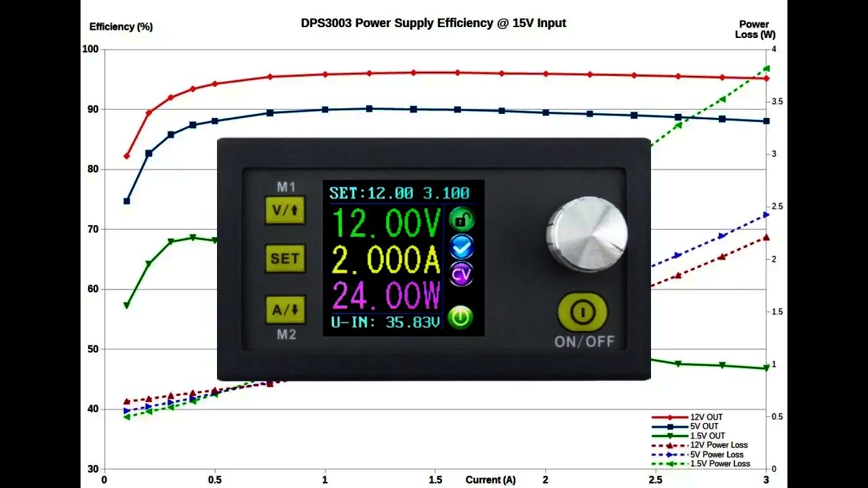Click the chart title DPS3003 Power Supply Efficiency
This screenshot has width=868, height=488.
[433, 23]
